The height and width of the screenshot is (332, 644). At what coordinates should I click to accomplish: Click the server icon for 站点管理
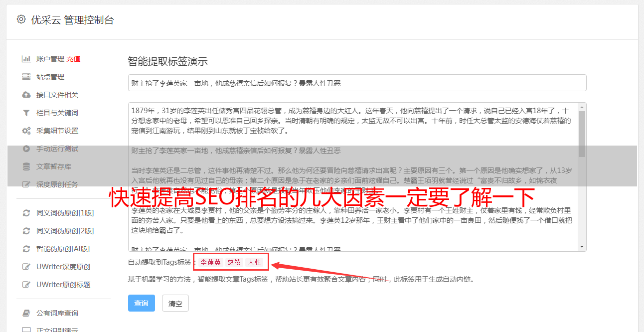coord(26,77)
